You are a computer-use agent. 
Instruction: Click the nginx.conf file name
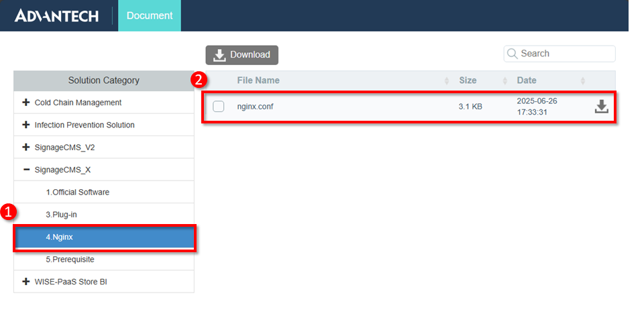tap(255, 107)
